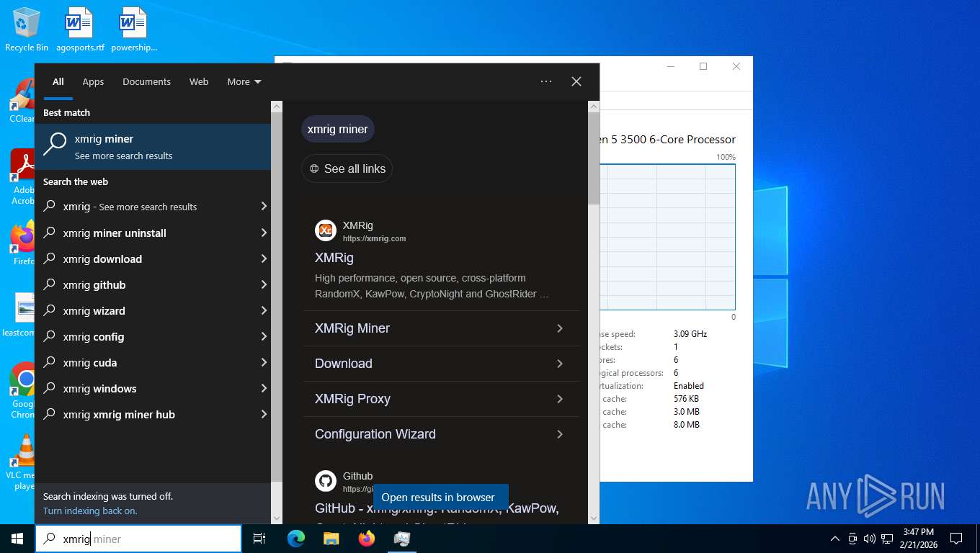Viewport: 980px width, 553px height.
Task: Choose 'xmrig - See more search results' suggestion
Action: coord(153,207)
